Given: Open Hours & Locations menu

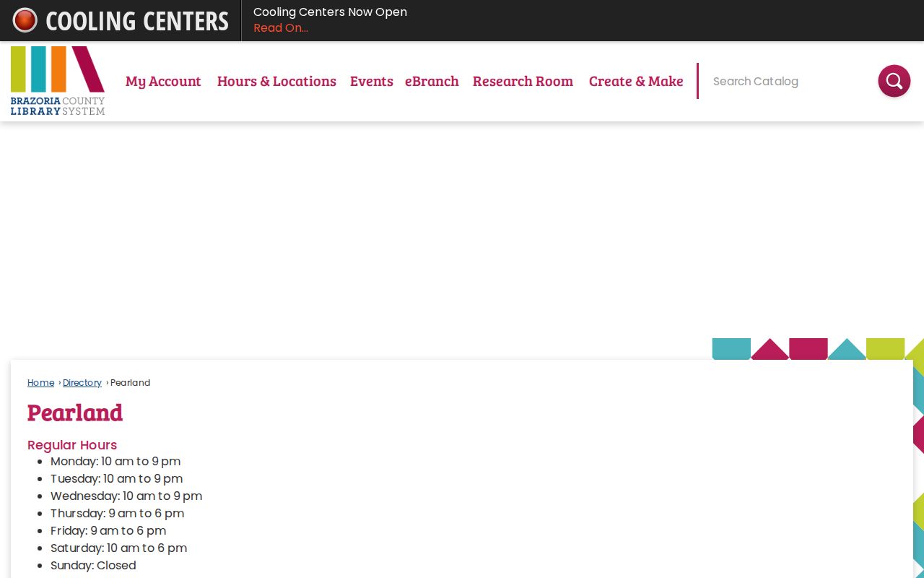Looking at the screenshot, I should point(276,81).
